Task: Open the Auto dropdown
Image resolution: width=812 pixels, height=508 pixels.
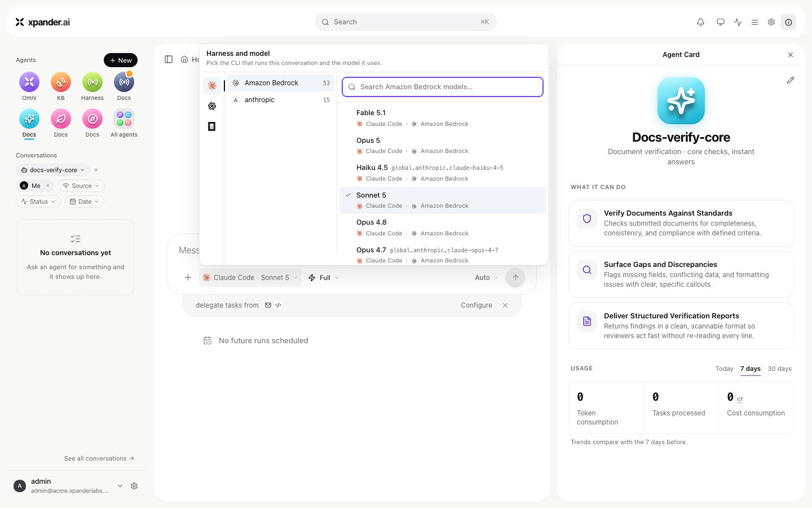Action: coord(487,278)
